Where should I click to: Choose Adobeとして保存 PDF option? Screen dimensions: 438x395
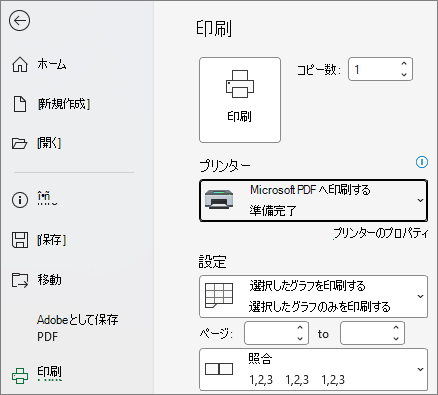point(77,328)
